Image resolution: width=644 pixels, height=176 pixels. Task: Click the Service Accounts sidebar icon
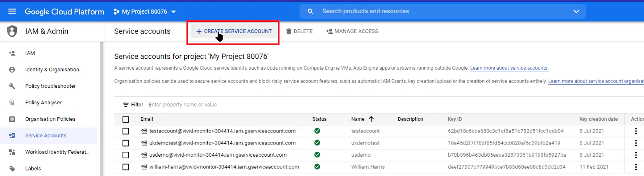(12, 136)
